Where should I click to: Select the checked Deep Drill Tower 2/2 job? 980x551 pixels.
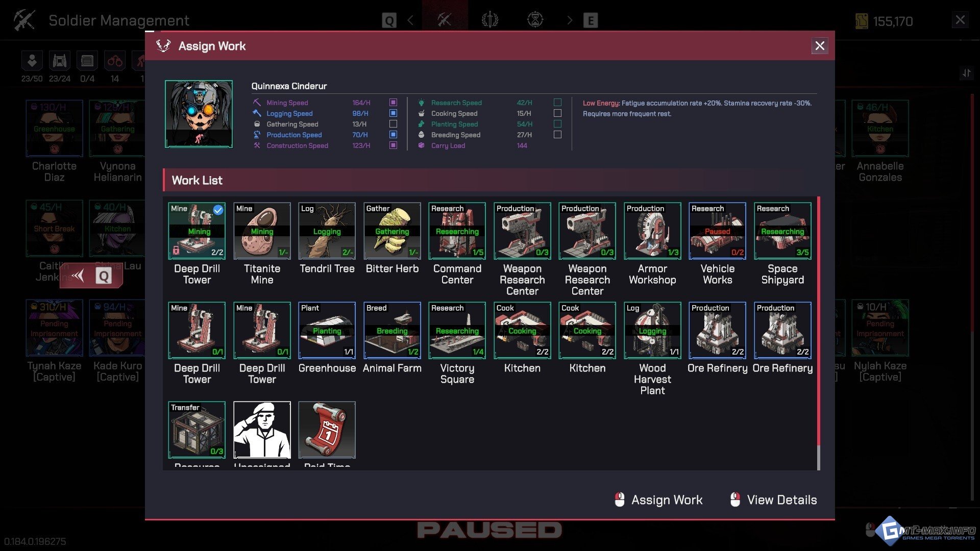(197, 231)
